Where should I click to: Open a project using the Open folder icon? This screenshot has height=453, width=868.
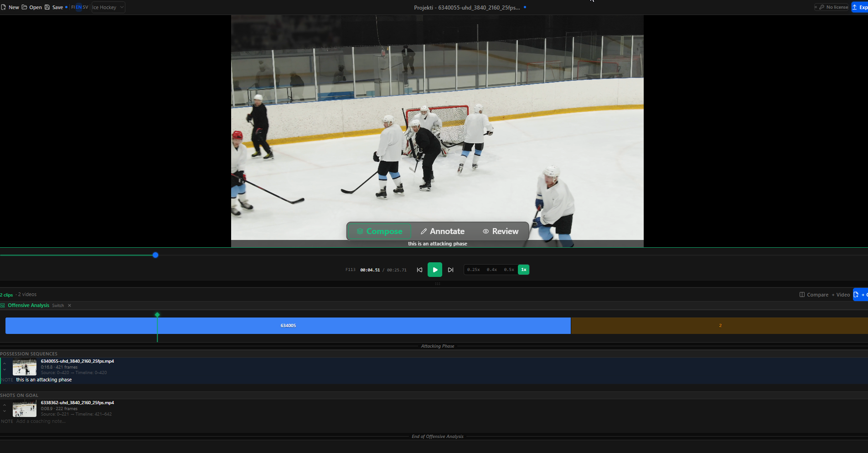tap(24, 7)
